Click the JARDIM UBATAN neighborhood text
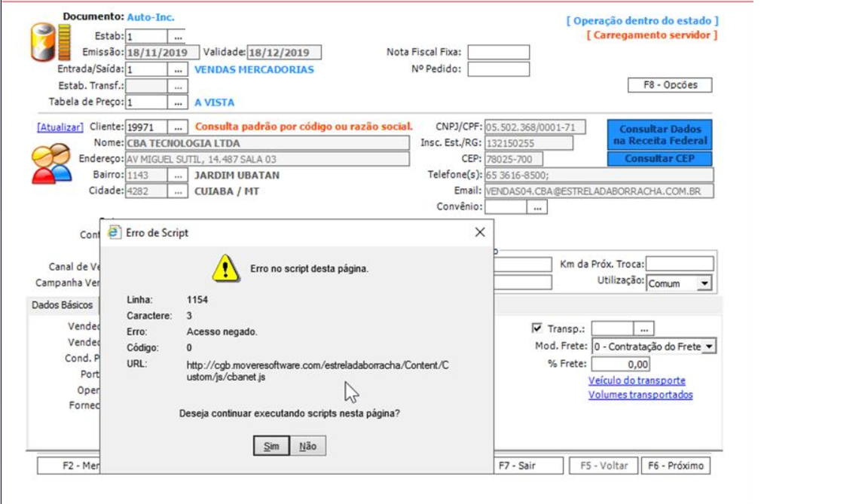Image resolution: width=868 pixels, height=504 pixels. point(237,176)
